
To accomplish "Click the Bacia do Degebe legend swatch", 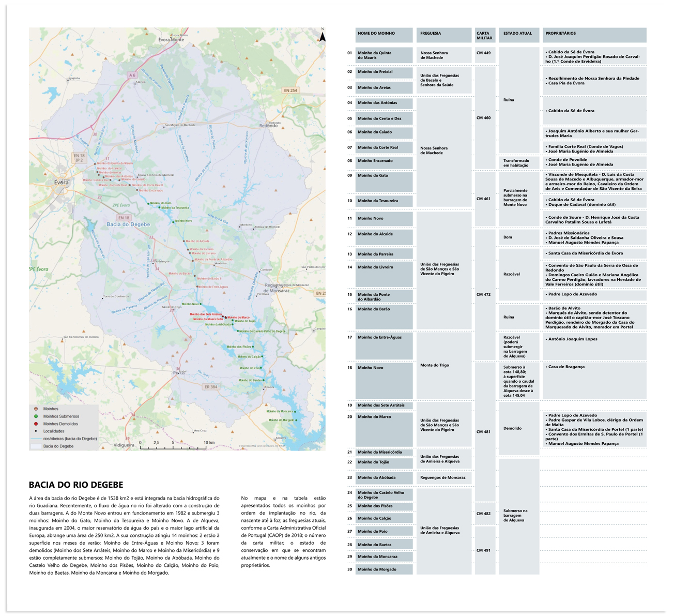I will 36,446.
